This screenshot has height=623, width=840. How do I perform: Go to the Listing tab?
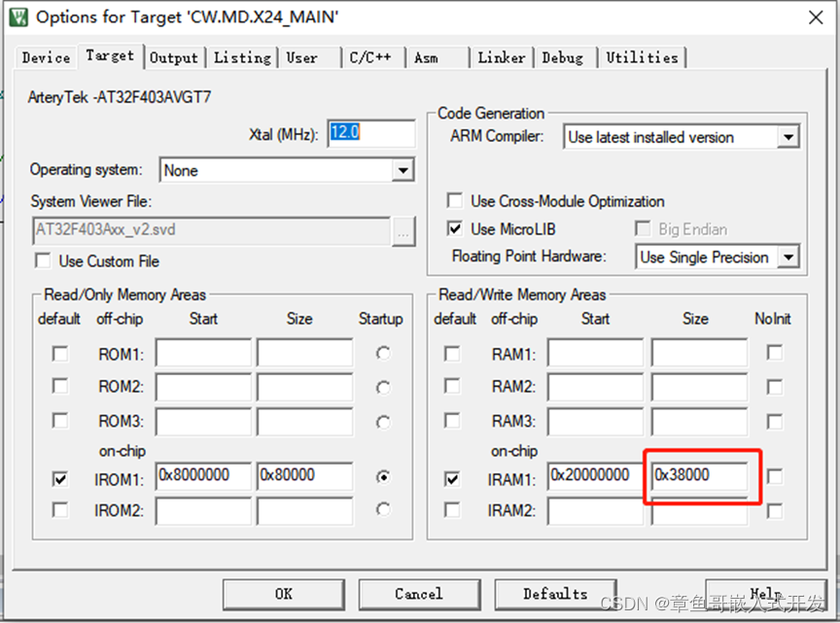click(243, 57)
